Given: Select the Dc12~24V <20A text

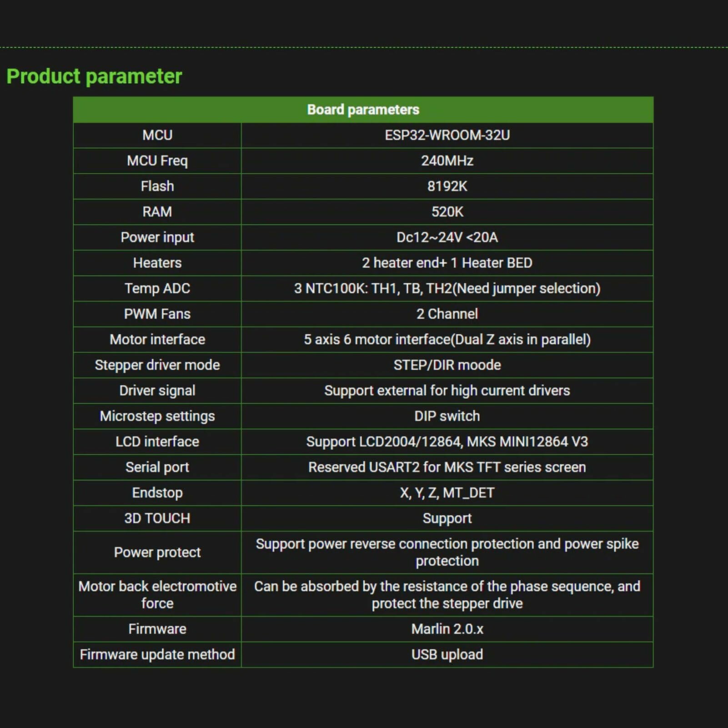Looking at the screenshot, I should click(x=447, y=237).
